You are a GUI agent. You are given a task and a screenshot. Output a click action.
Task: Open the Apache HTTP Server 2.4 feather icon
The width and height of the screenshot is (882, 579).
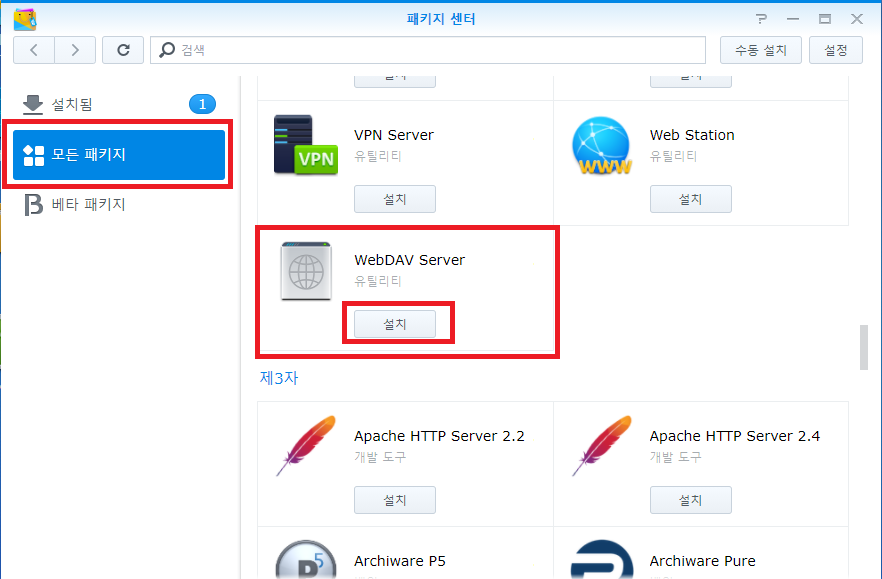[601, 446]
